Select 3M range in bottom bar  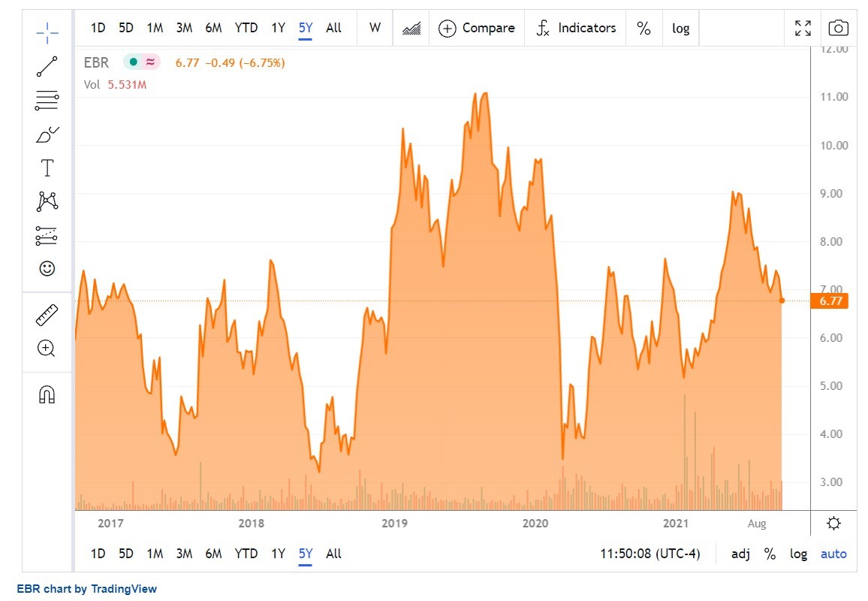tap(185, 554)
